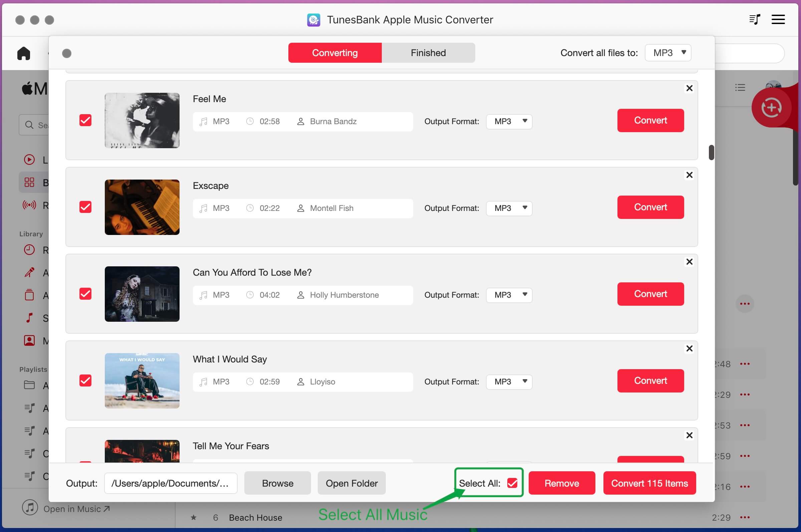Image resolution: width=801 pixels, height=532 pixels.
Task: Uncheck the Feel Me checkbox
Action: [x=85, y=120]
